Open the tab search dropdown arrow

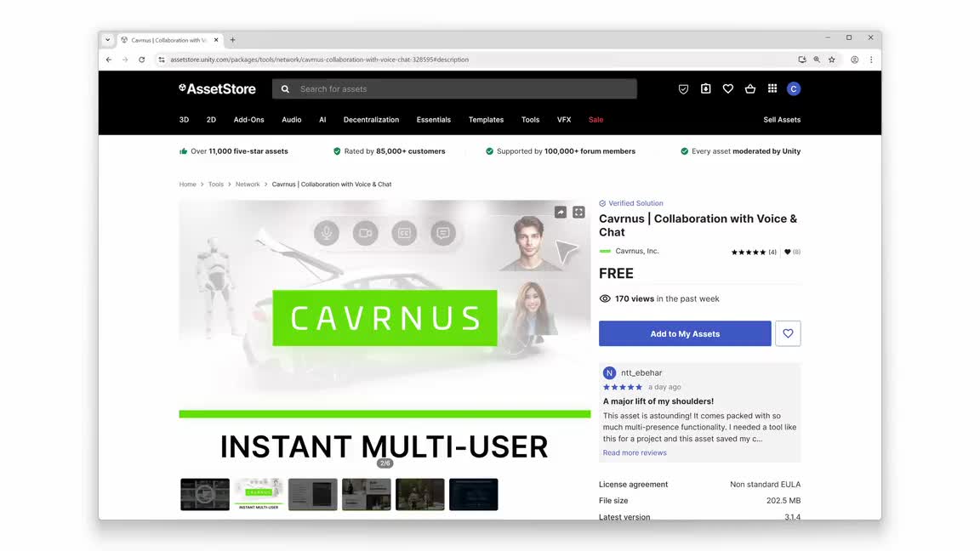pos(107,40)
